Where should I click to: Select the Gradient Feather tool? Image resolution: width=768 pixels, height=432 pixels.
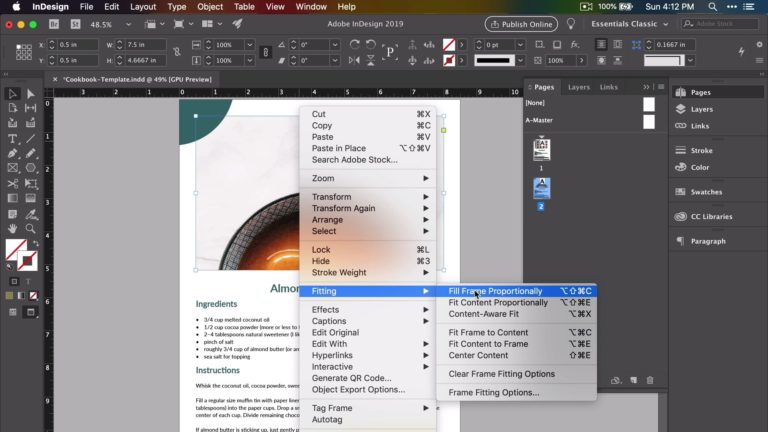30,198
